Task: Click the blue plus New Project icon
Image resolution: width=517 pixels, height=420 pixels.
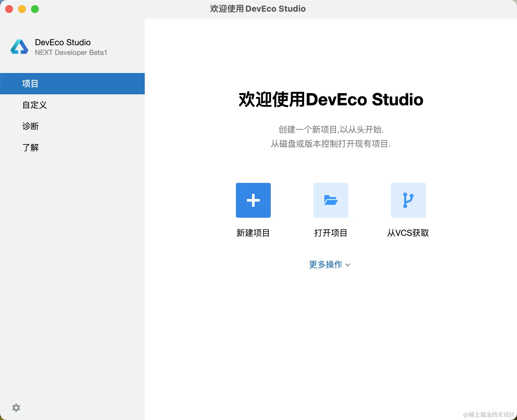Action: click(253, 200)
